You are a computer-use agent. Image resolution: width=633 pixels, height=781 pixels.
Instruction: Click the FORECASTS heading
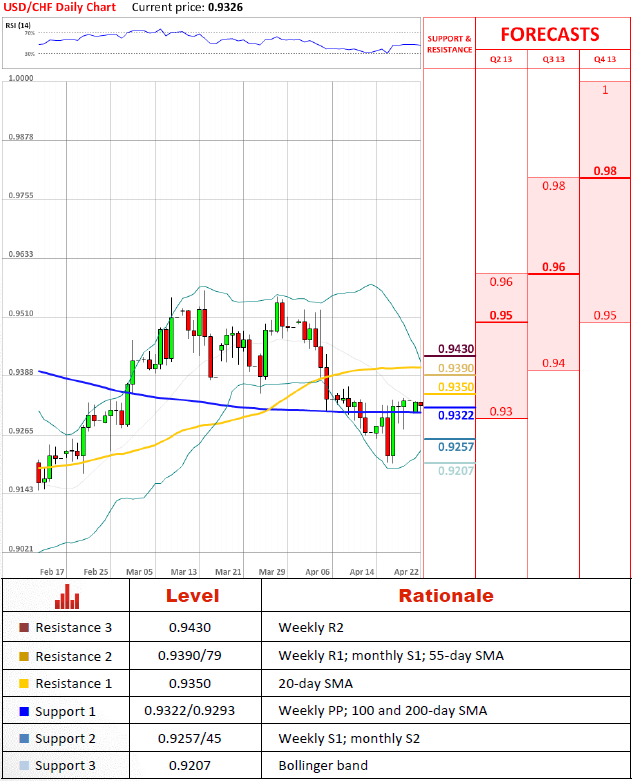(550, 34)
